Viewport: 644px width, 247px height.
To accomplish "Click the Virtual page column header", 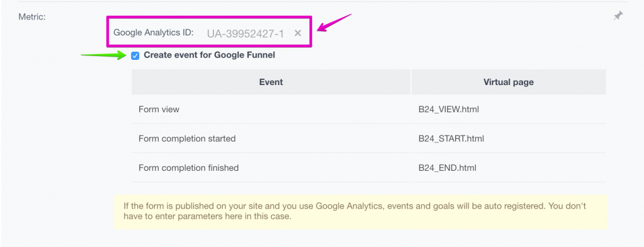I will pyautogui.click(x=509, y=82).
